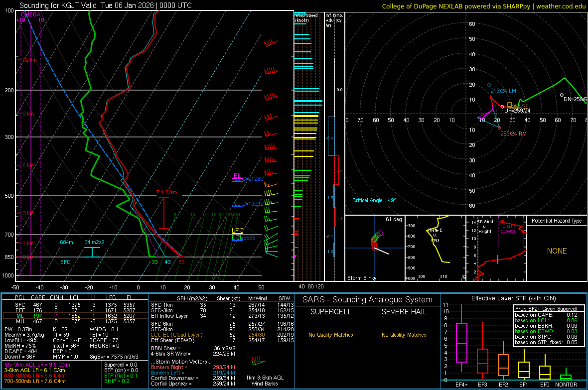
Task: Click the SFC-1km shear row label
Action: (x=161, y=305)
